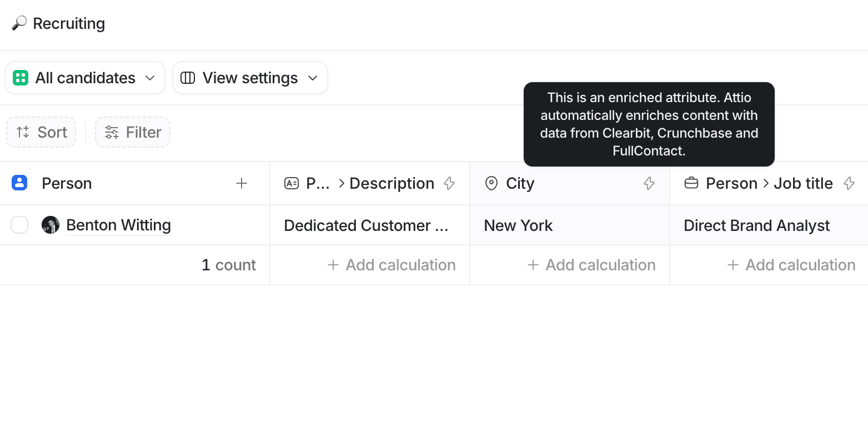Click the Sort button
868x423 pixels.
coord(41,132)
